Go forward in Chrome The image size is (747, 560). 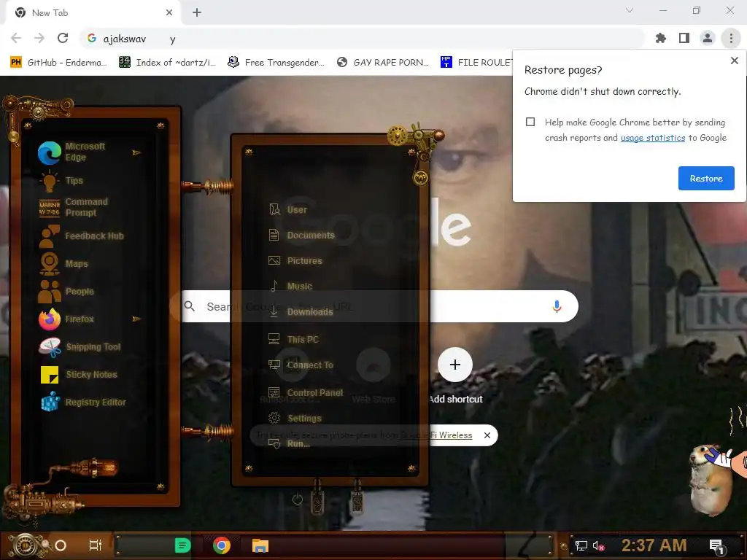point(39,38)
